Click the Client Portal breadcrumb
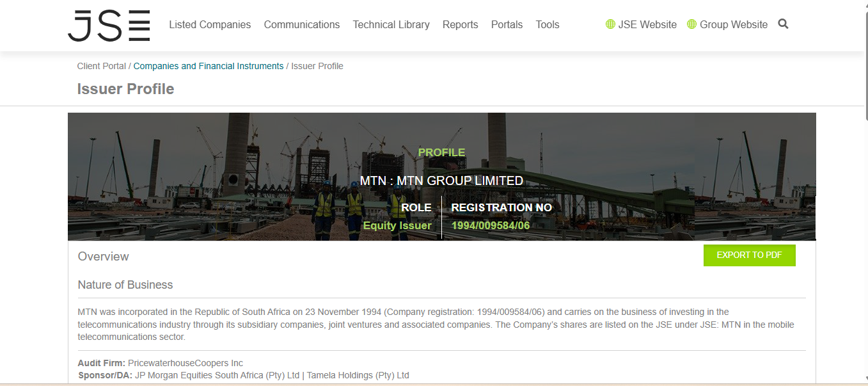 coord(102,66)
